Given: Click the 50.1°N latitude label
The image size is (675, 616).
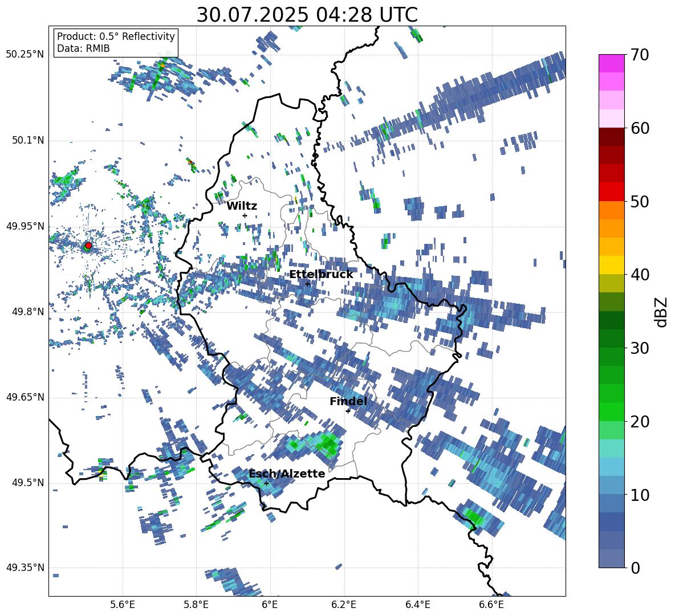Looking at the screenshot, I should [x=27, y=141].
